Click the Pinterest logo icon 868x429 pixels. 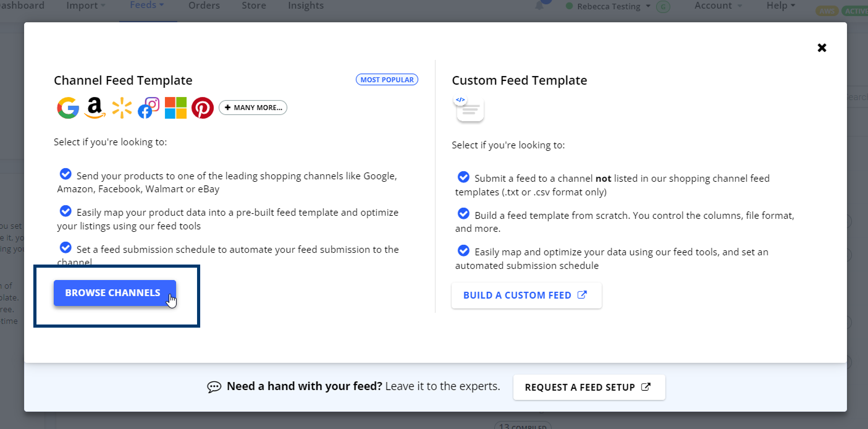(203, 108)
